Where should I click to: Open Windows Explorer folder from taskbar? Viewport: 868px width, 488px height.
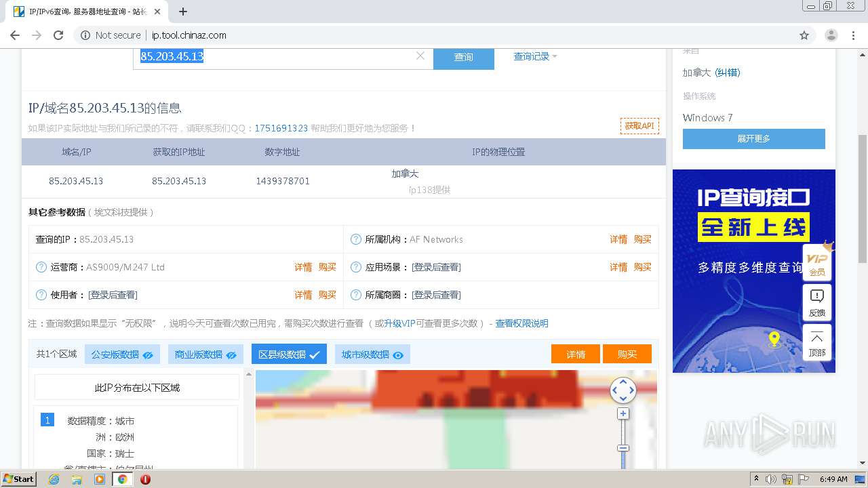(x=77, y=479)
